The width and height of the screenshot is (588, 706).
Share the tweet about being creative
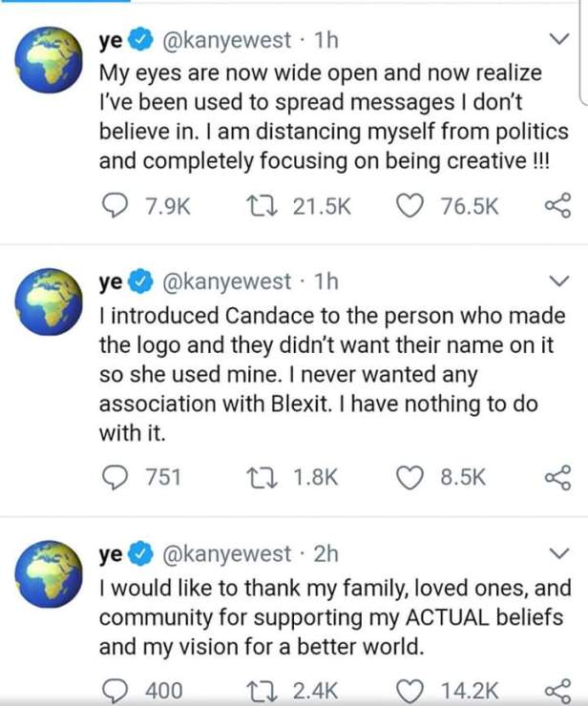(556, 205)
